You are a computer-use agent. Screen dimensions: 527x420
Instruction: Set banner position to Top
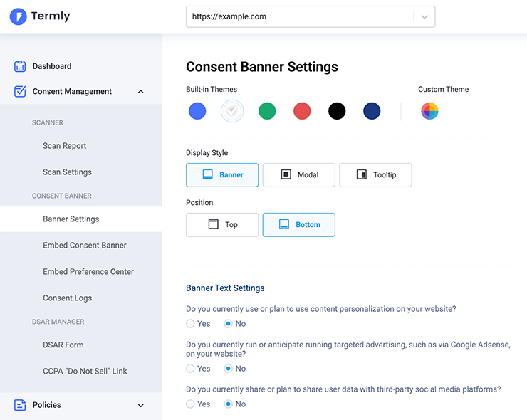click(x=222, y=225)
